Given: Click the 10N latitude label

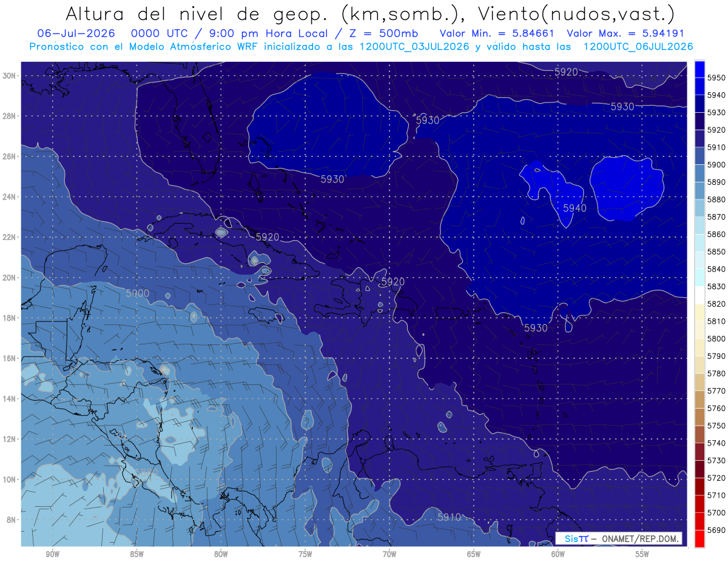Looking at the screenshot, I should click(10, 479).
